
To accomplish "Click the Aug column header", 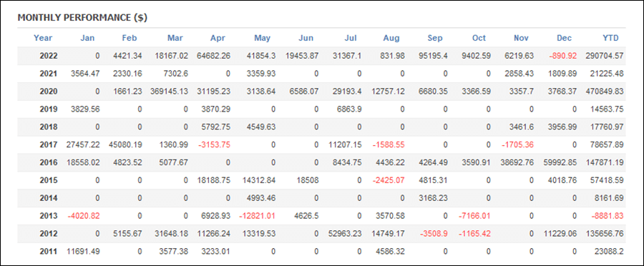I will 391,38.
